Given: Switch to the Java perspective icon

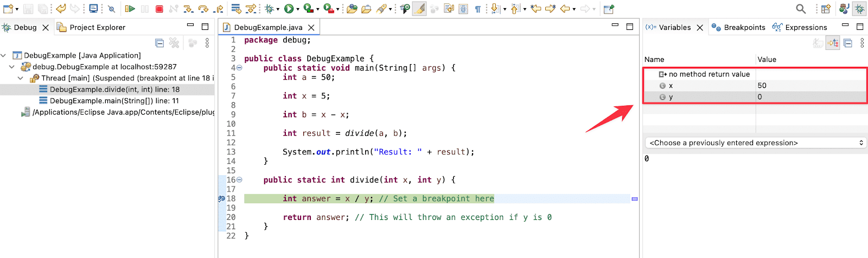Looking at the screenshot, I should pos(844,9).
